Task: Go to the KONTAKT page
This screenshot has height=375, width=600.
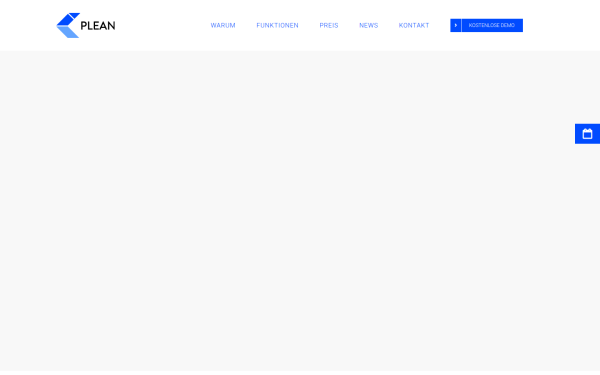Action: [x=414, y=25]
